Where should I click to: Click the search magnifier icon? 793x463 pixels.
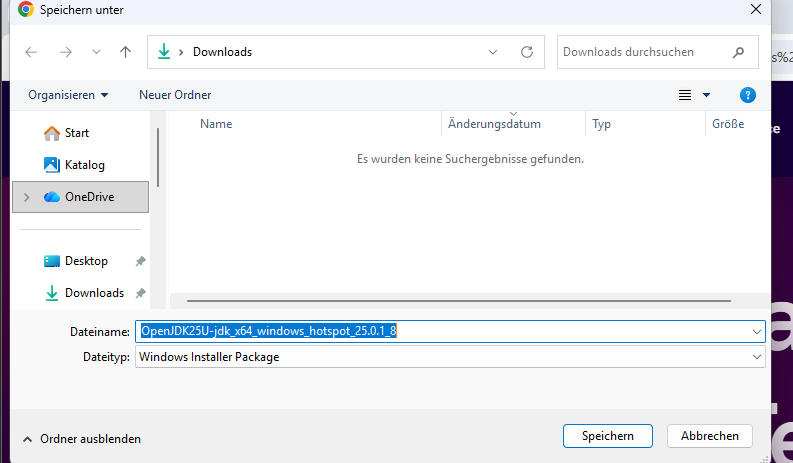coord(738,52)
